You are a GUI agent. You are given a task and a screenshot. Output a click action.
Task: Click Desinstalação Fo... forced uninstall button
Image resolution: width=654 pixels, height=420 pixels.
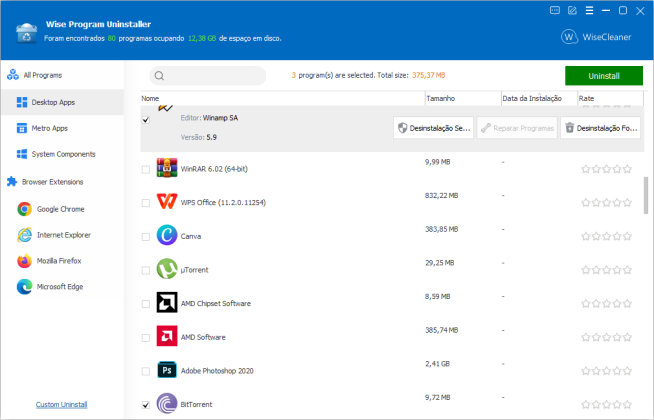coord(601,128)
